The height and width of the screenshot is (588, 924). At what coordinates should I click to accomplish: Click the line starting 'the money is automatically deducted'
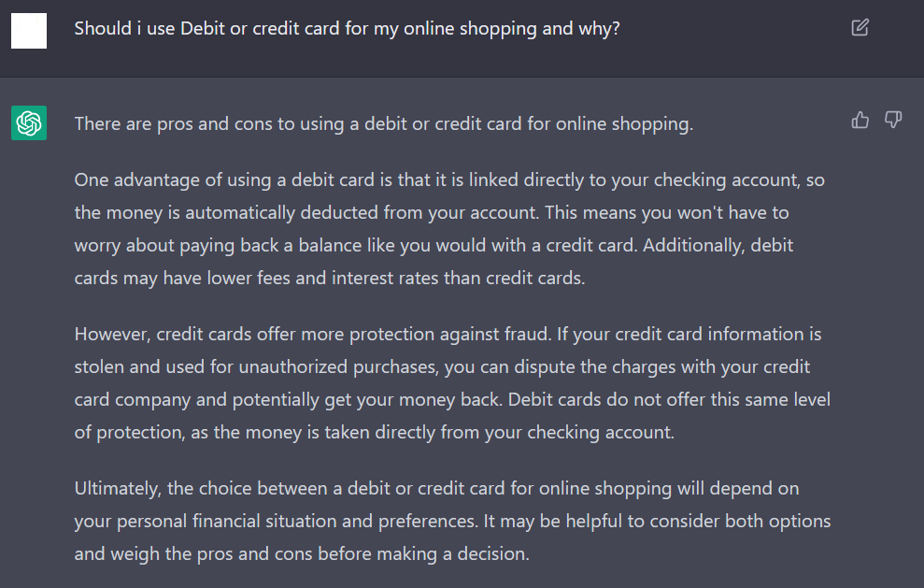[432, 212]
